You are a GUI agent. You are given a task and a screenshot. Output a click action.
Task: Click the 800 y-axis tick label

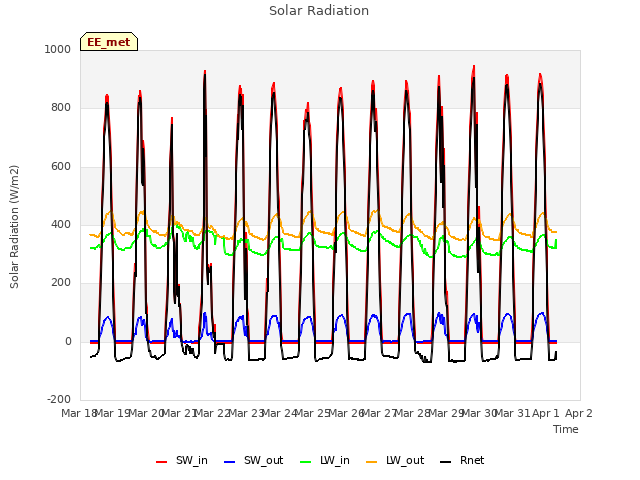pos(61,108)
